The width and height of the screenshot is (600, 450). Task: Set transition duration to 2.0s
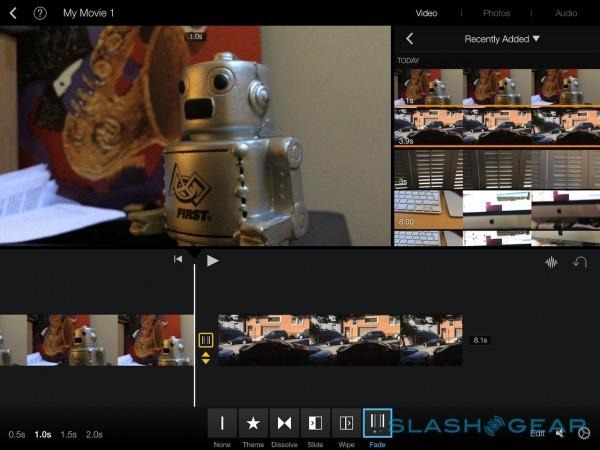tap(94, 434)
